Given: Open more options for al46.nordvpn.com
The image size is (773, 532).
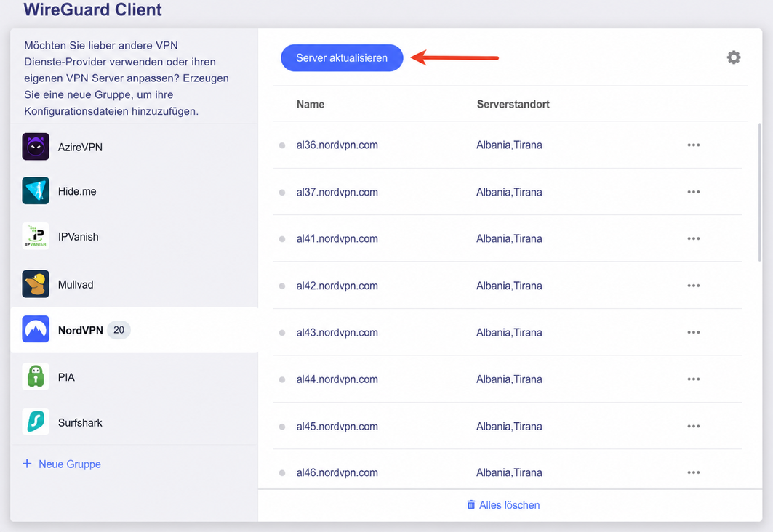Looking at the screenshot, I should [x=694, y=472].
